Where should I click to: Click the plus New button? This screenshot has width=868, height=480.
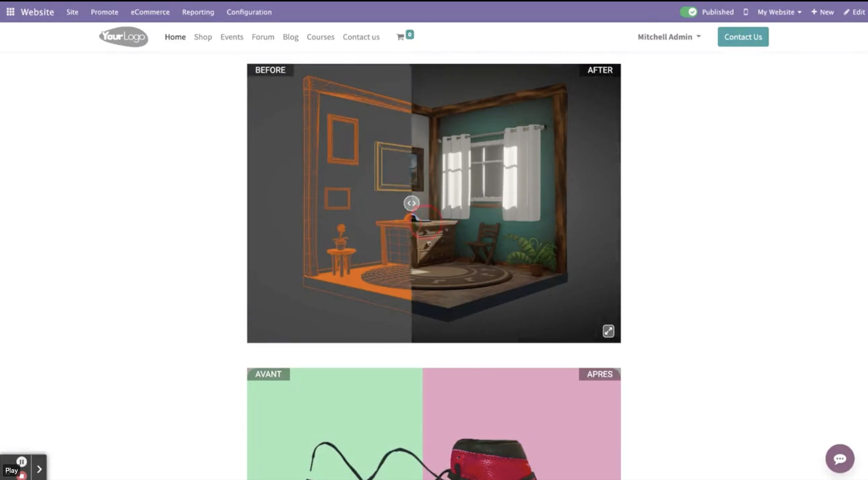tap(822, 12)
